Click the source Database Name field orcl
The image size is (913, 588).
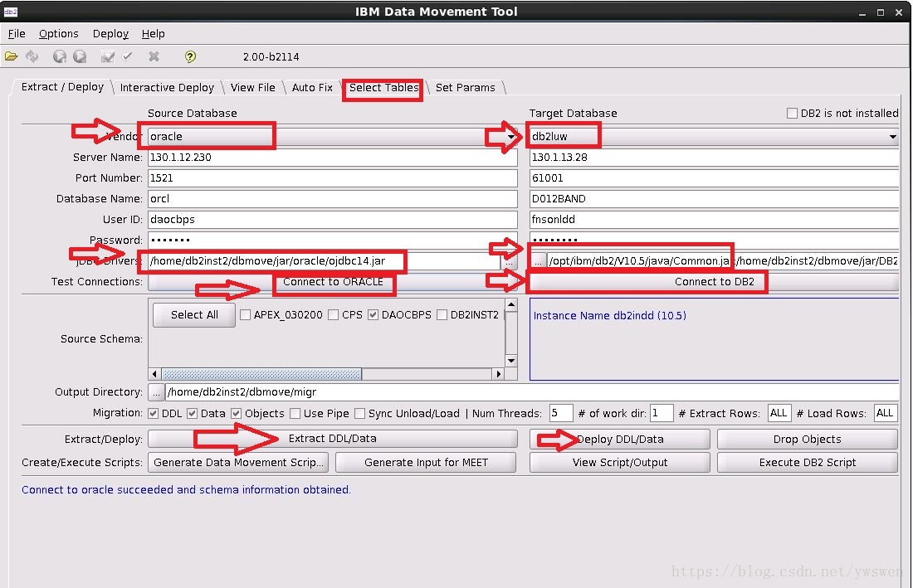point(333,199)
